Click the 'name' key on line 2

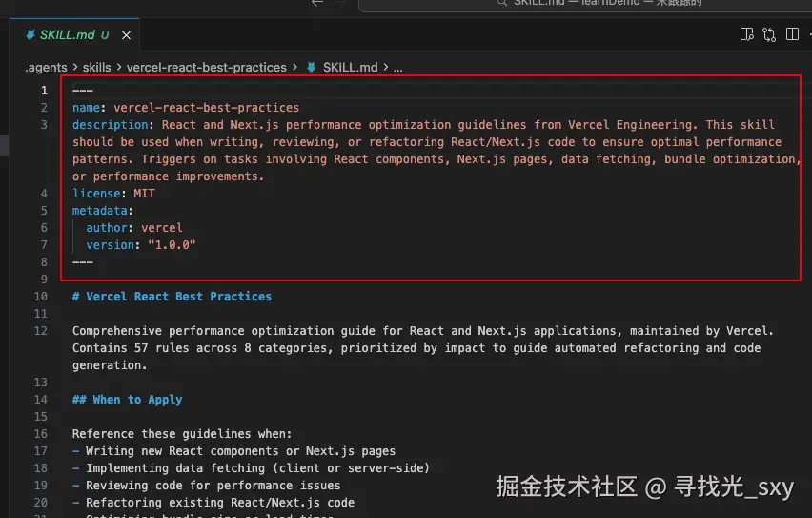click(86, 108)
